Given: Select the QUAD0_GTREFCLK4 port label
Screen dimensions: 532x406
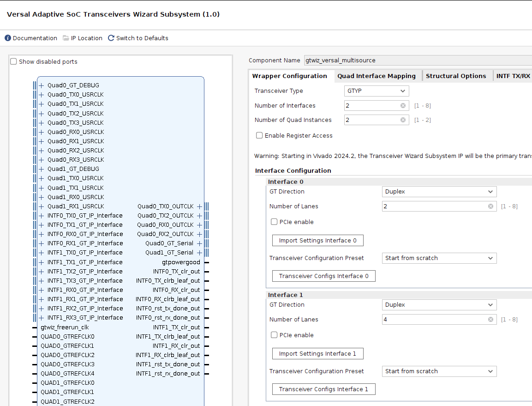Looking at the screenshot, I should coord(67,374).
